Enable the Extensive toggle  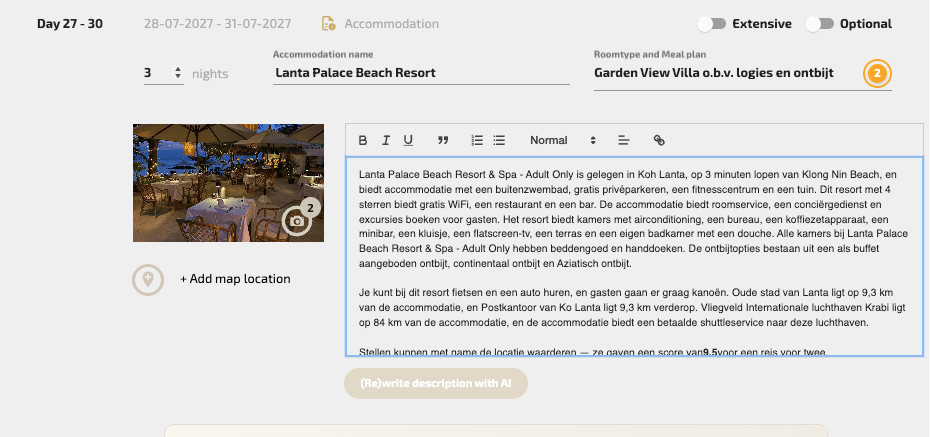(x=712, y=24)
